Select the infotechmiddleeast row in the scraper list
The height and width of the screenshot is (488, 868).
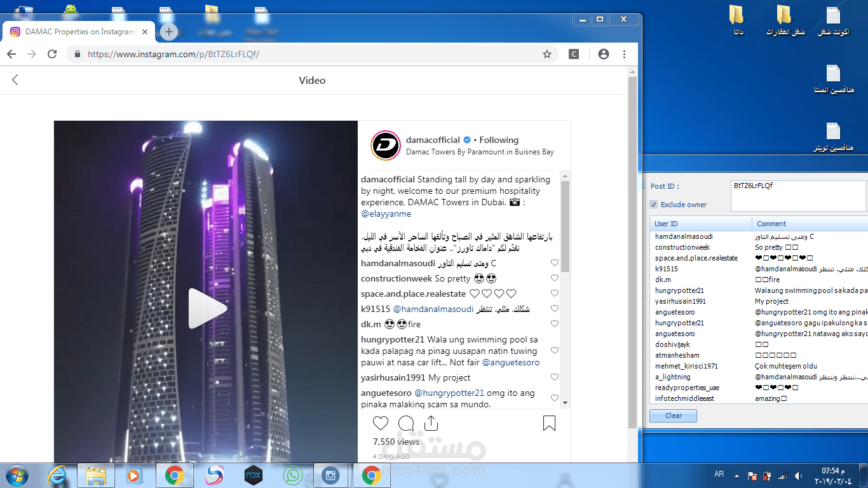pyautogui.click(x=759, y=398)
